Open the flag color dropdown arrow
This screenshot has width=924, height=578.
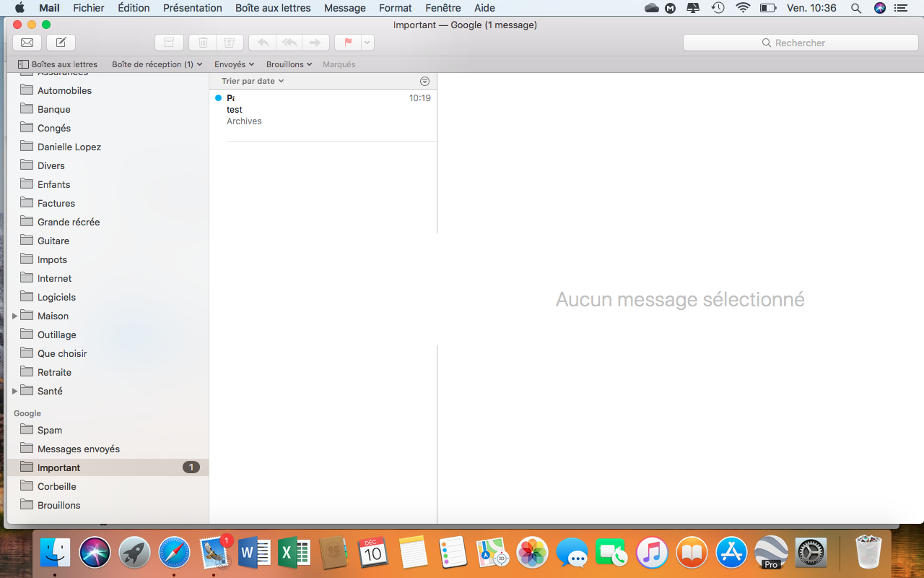tap(367, 43)
